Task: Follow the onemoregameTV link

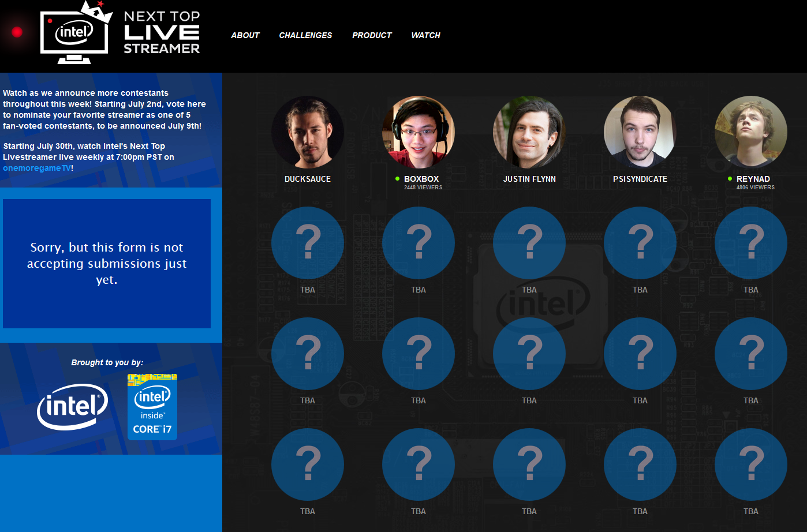Action: click(35, 168)
